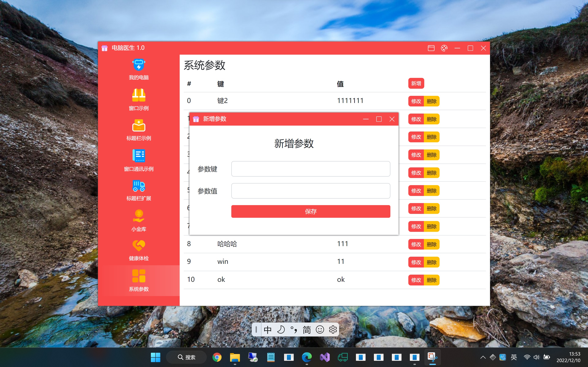Click the 新增 button in table header
Screen dimensions: 588x367
416,84
